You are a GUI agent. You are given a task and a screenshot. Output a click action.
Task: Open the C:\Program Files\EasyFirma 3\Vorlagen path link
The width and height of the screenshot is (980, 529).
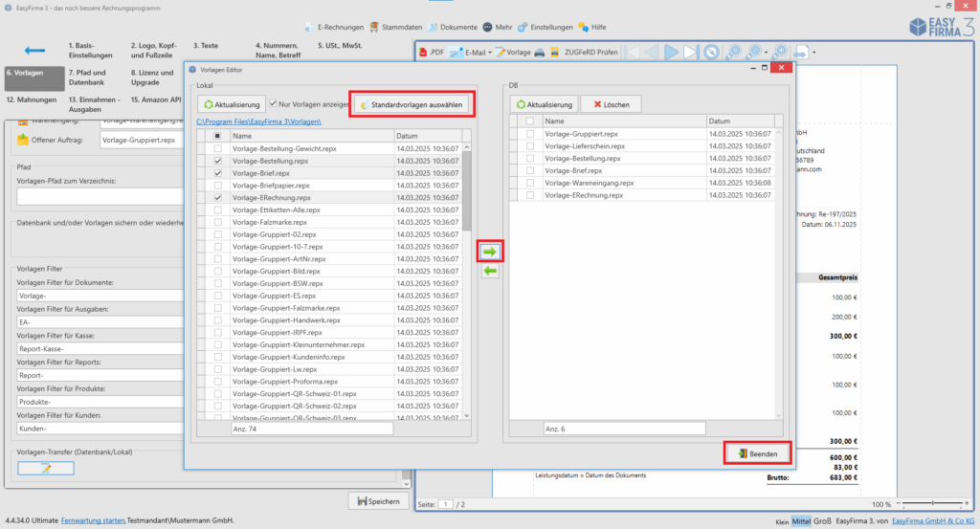259,121
